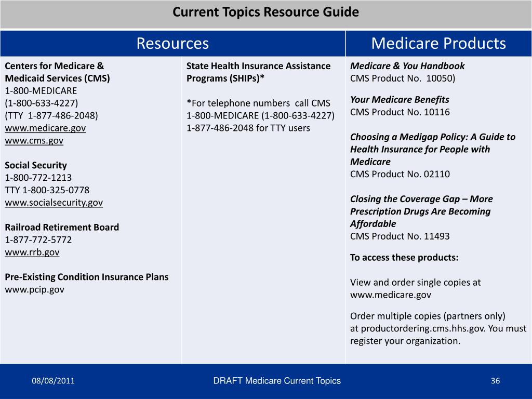Click www.medicare.gov under Medicare Products

pyautogui.click(x=391, y=295)
